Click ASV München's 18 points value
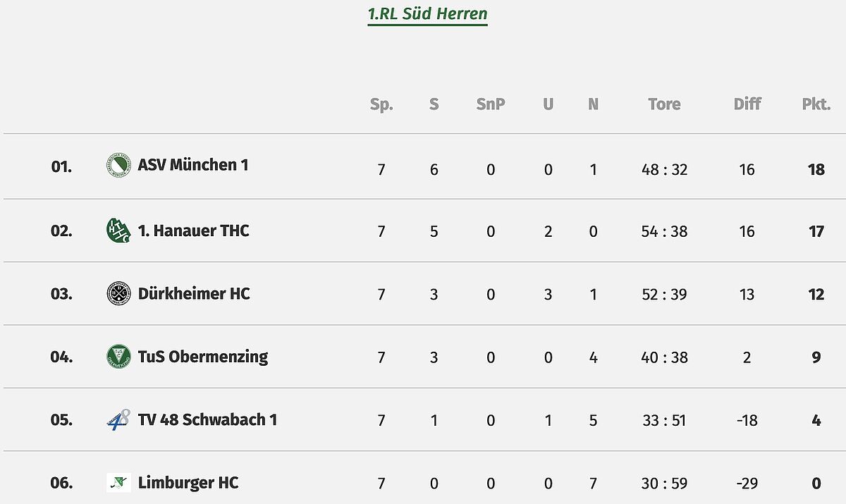 [816, 170]
